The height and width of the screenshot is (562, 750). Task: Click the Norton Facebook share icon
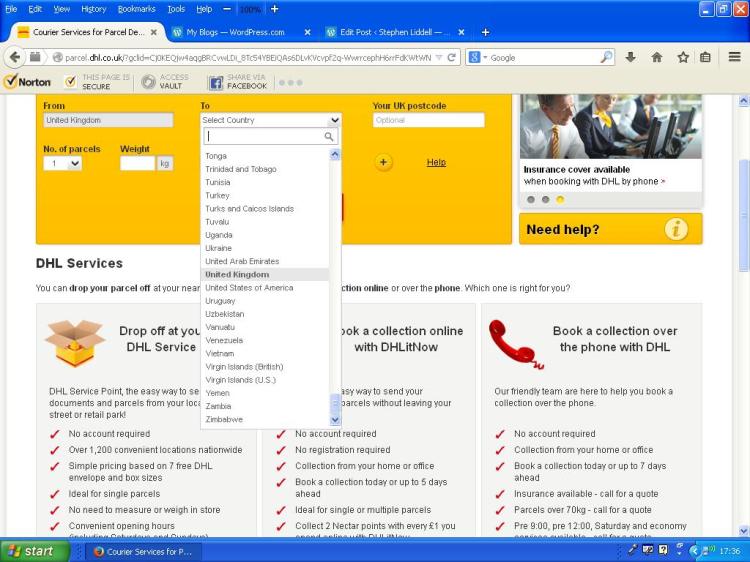215,82
